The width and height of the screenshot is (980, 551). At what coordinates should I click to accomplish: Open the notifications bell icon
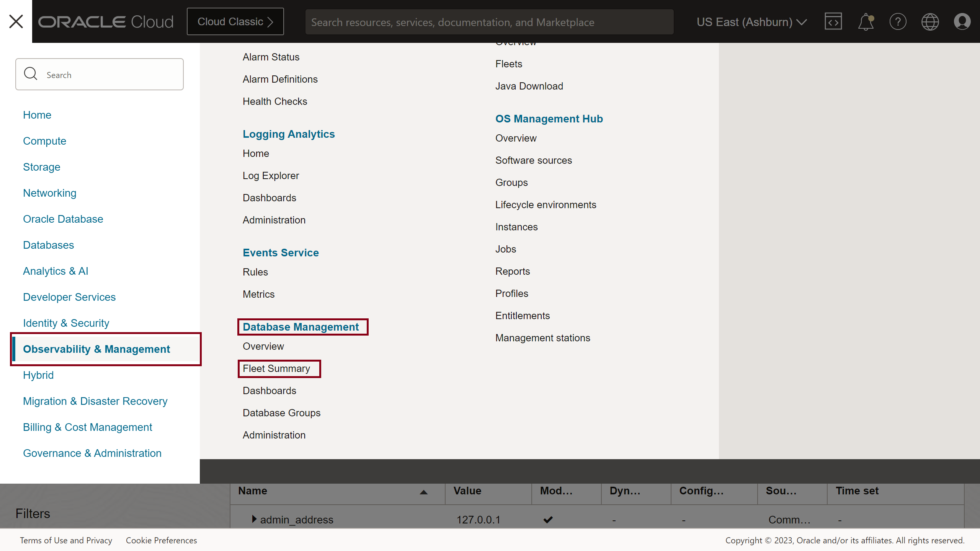(x=866, y=21)
